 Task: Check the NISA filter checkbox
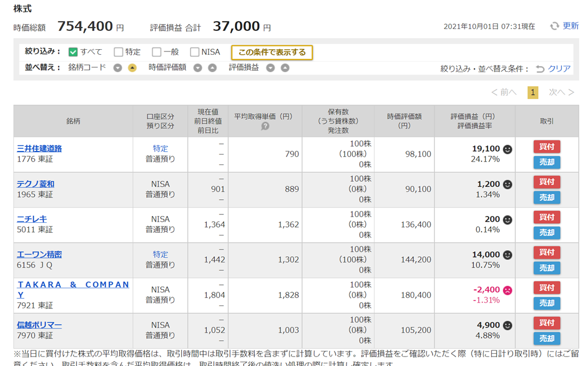195,52
